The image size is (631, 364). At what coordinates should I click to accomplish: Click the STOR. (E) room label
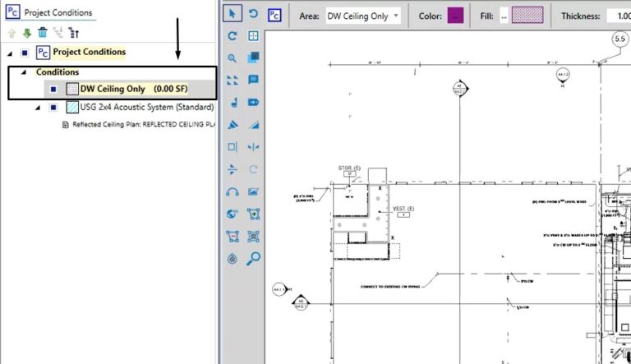(349, 168)
